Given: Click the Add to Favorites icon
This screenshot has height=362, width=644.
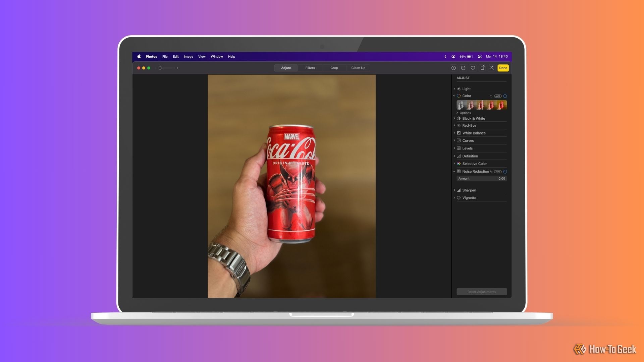Looking at the screenshot, I should [x=472, y=68].
